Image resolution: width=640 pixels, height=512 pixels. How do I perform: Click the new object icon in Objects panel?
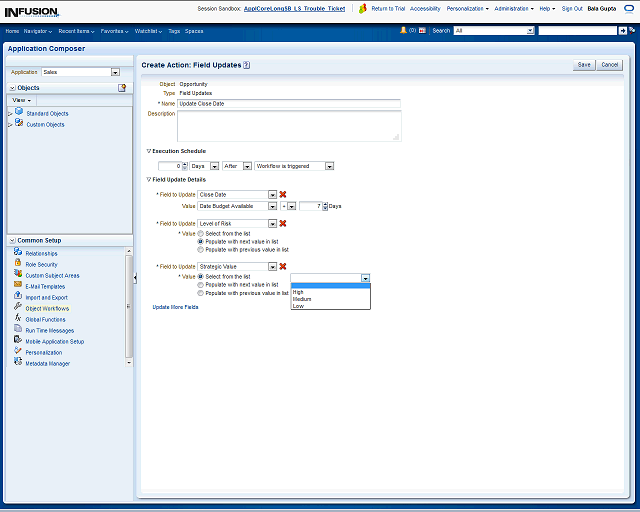coord(122,88)
